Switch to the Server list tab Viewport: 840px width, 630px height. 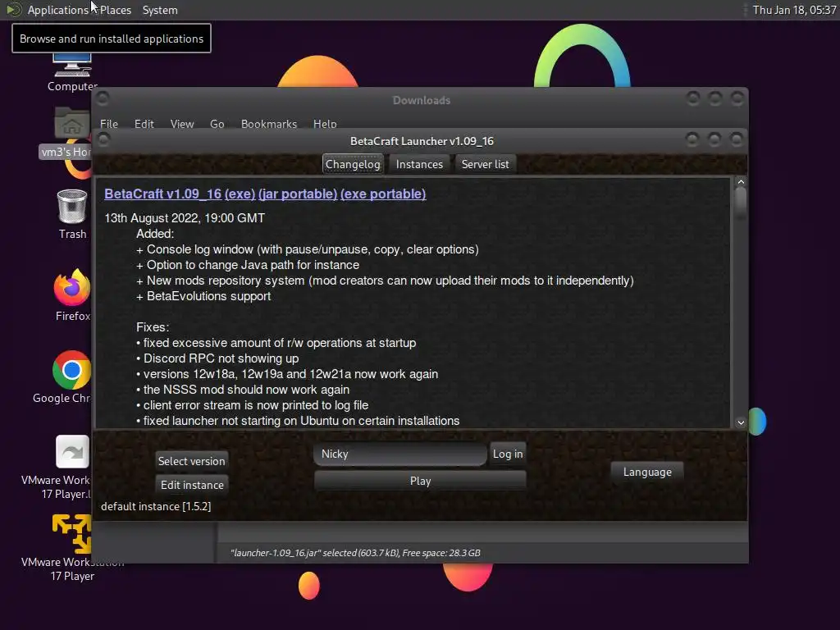[486, 164]
